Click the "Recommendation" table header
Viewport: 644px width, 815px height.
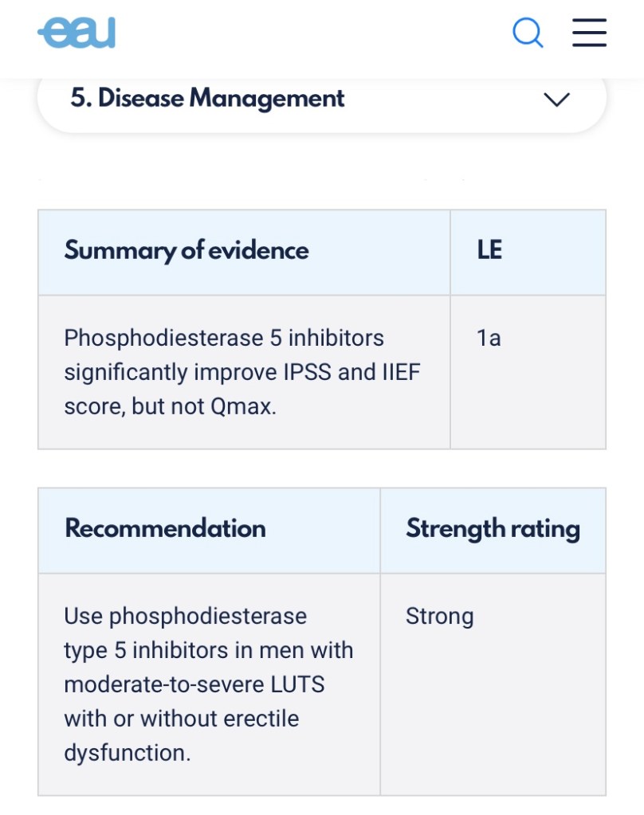[165, 528]
